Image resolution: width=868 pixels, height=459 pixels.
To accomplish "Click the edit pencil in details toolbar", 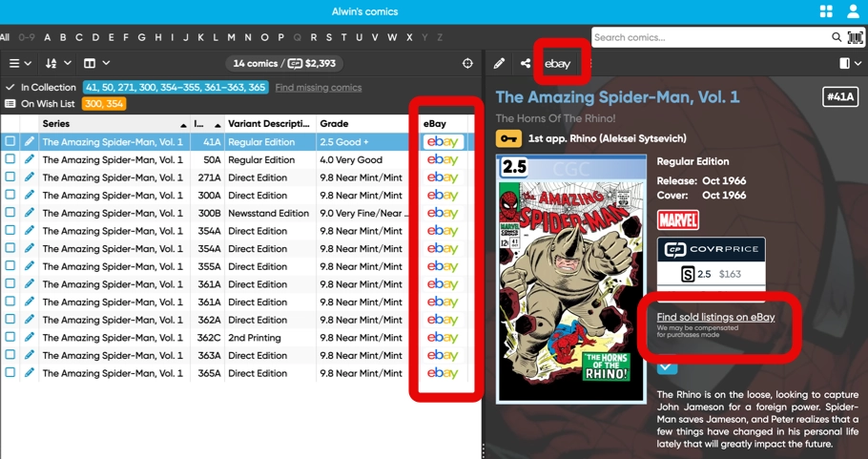I will pos(499,64).
